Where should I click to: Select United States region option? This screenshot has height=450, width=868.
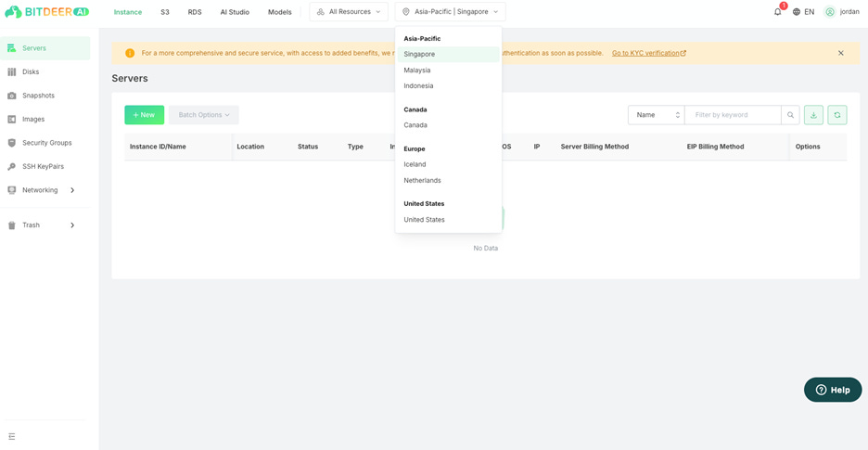point(449,220)
